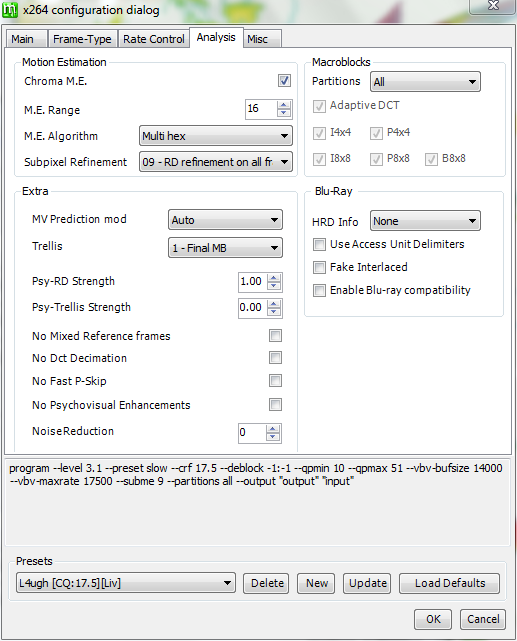Enable Use Access Unit Delimiters
The width and height of the screenshot is (517, 641).
(x=319, y=244)
